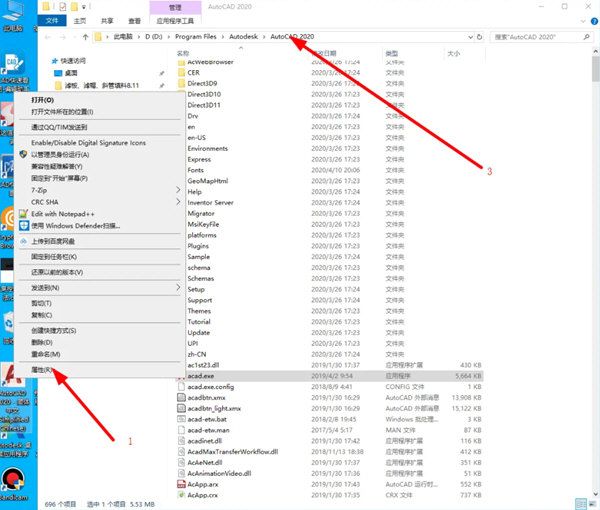
Task: Click the chevron after Autodesk in the path
Action: pos(264,37)
